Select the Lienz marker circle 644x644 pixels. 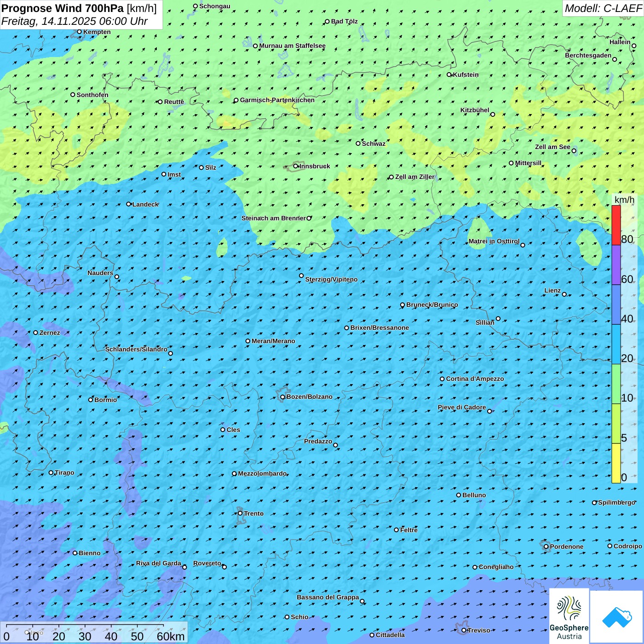click(x=564, y=294)
